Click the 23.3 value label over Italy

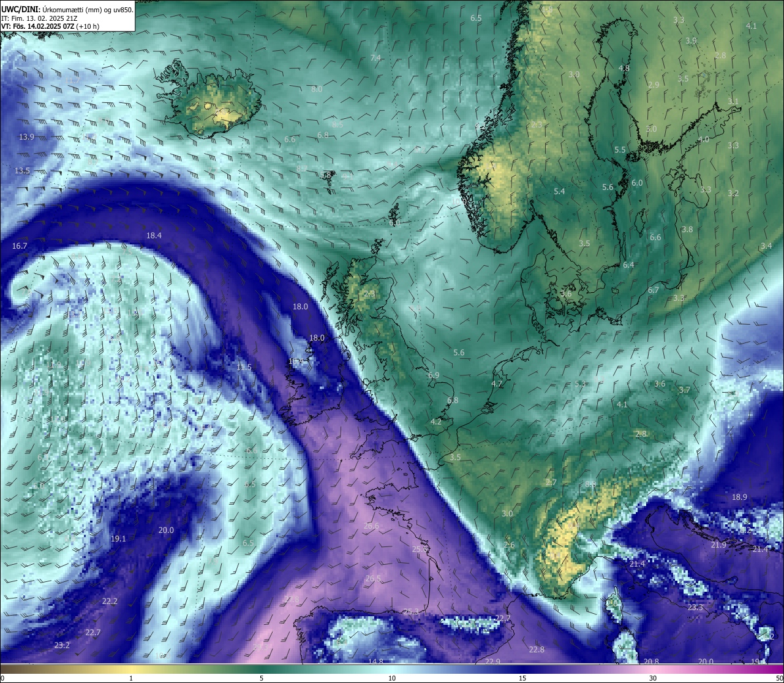click(695, 608)
